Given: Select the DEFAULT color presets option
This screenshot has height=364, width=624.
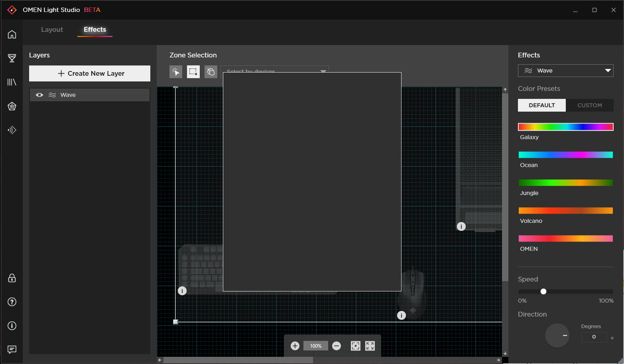Looking at the screenshot, I should (541, 105).
